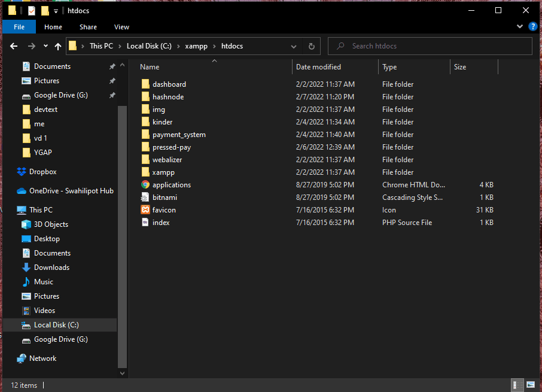Open Customize Quick Access Toolbar dropdown
The height and width of the screenshot is (392, 542).
(56, 11)
